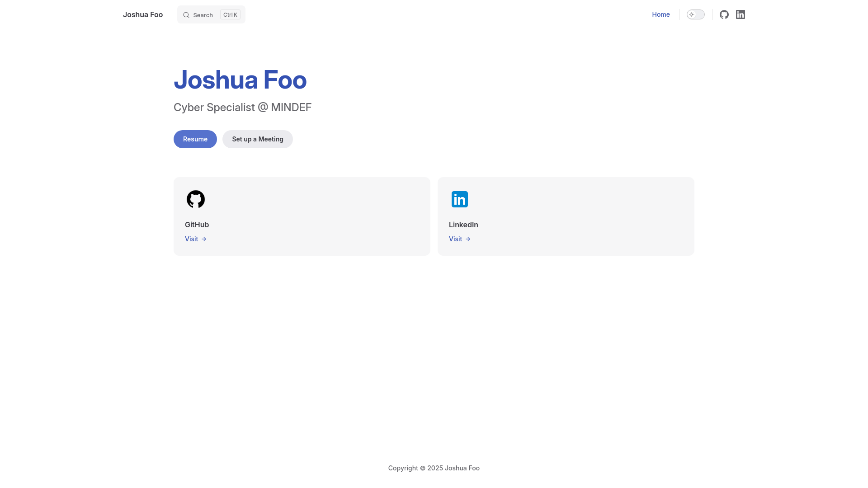Click the Ctrl K shortcut badge
Screen dimensions: 868x488
click(230, 14)
